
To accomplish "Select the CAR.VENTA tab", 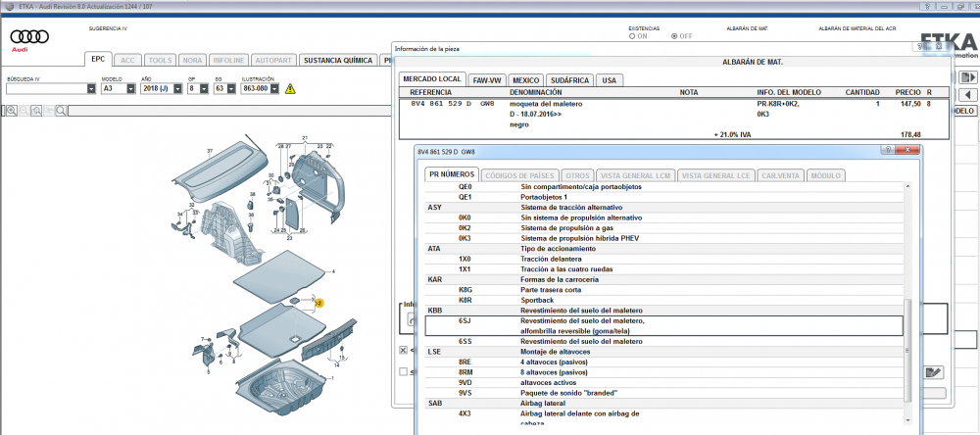I will click(781, 175).
